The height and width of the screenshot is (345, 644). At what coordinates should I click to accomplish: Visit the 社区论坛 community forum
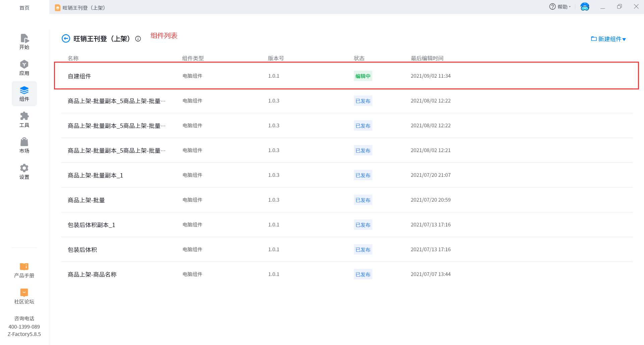24,296
